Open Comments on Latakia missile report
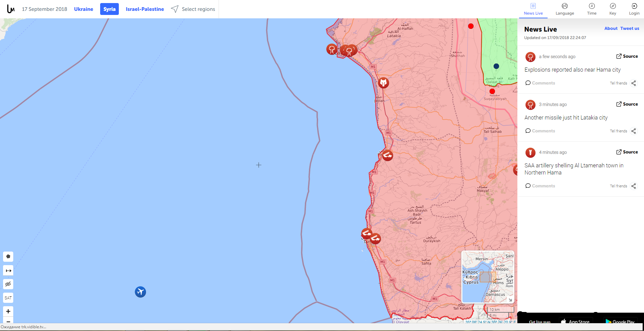The width and height of the screenshot is (644, 331). tap(540, 131)
